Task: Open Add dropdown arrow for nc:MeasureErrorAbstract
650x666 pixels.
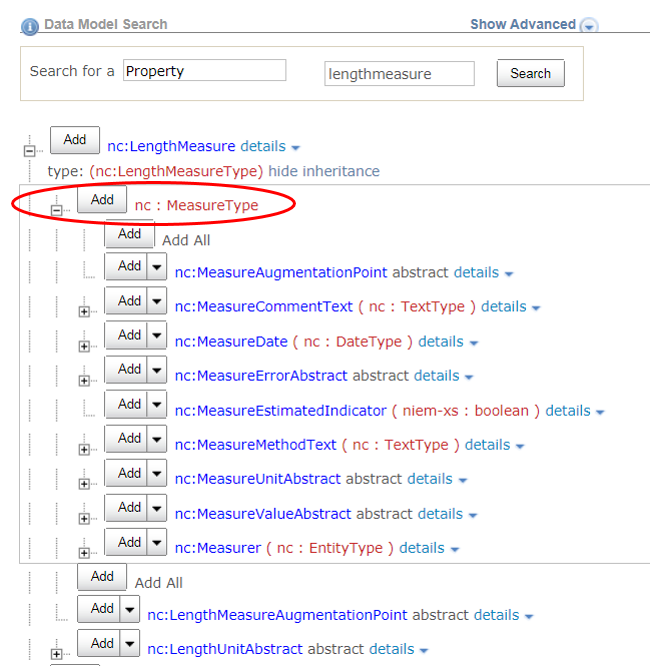Action: coord(157,370)
